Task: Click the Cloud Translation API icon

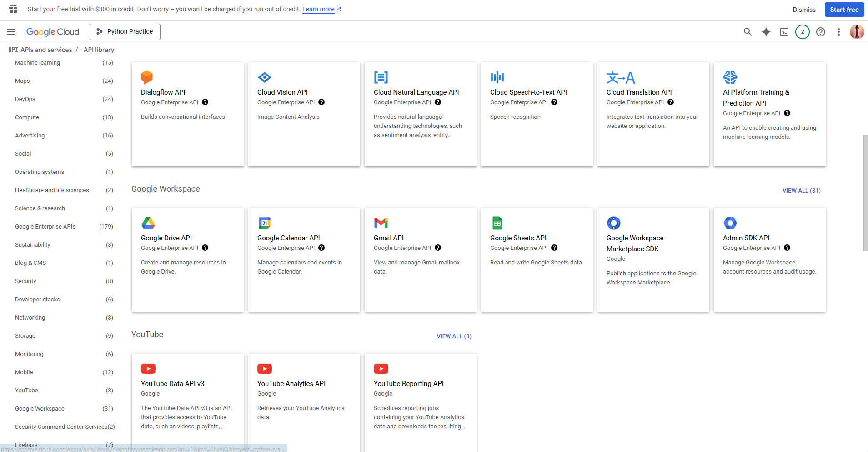Action: tap(621, 78)
